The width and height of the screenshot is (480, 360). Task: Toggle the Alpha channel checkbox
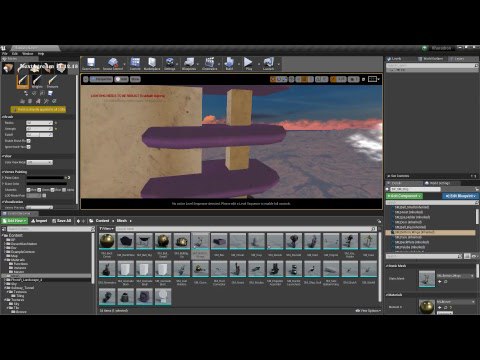64,190
